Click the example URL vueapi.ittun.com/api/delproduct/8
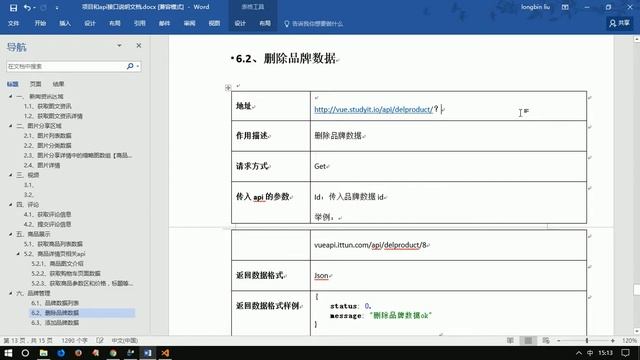 (370, 245)
